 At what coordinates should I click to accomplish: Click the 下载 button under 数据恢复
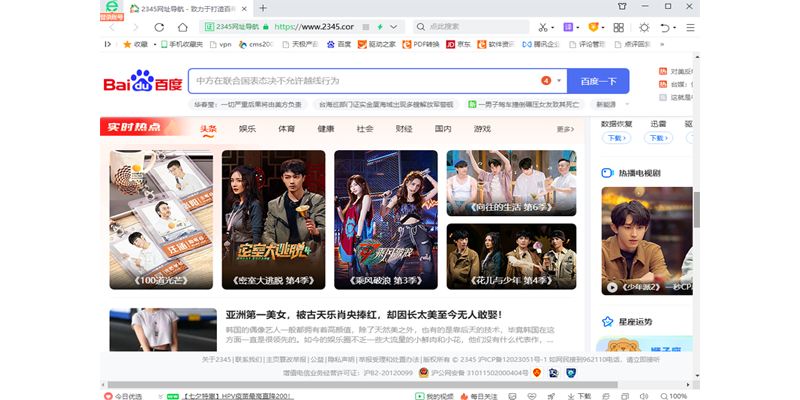[616, 138]
